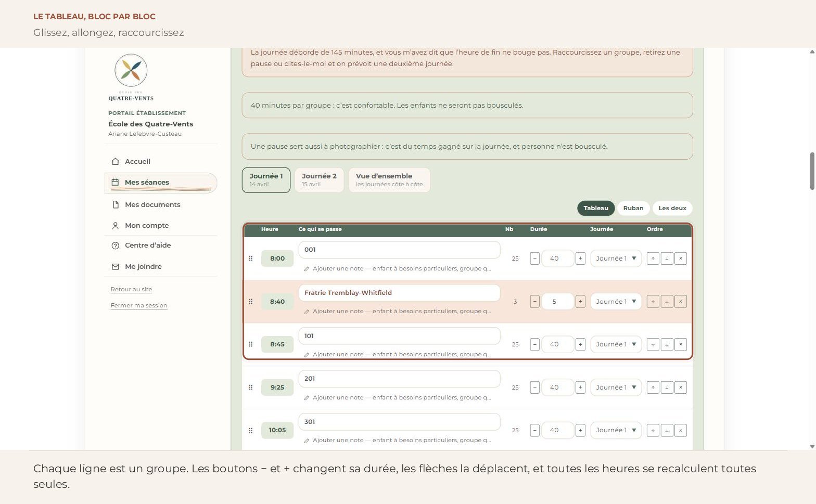Grab the drag handle of row 301

250,431
